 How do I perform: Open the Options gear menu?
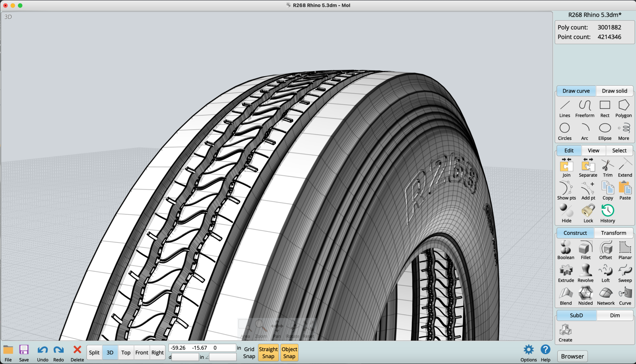(529, 353)
